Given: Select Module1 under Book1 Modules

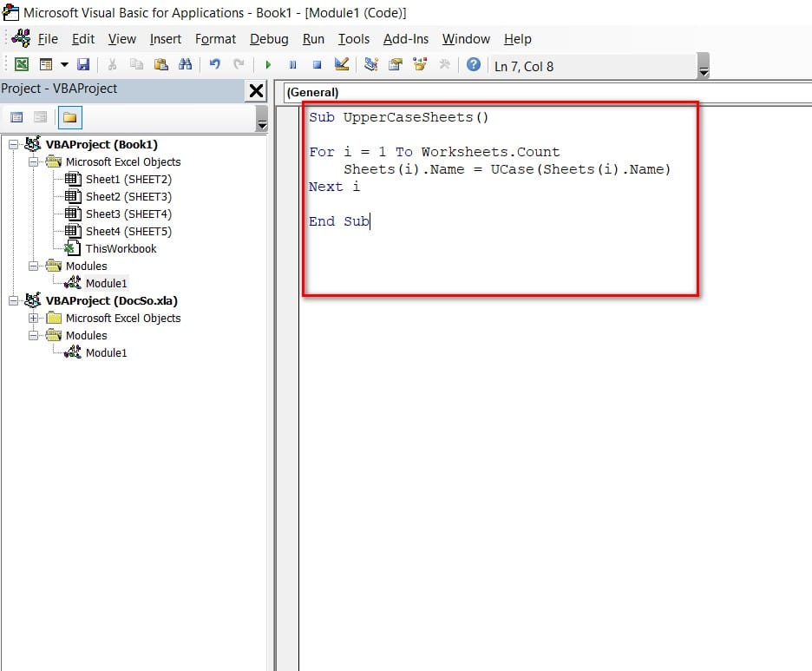Looking at the screenshot, I should [x=106, y=284].
